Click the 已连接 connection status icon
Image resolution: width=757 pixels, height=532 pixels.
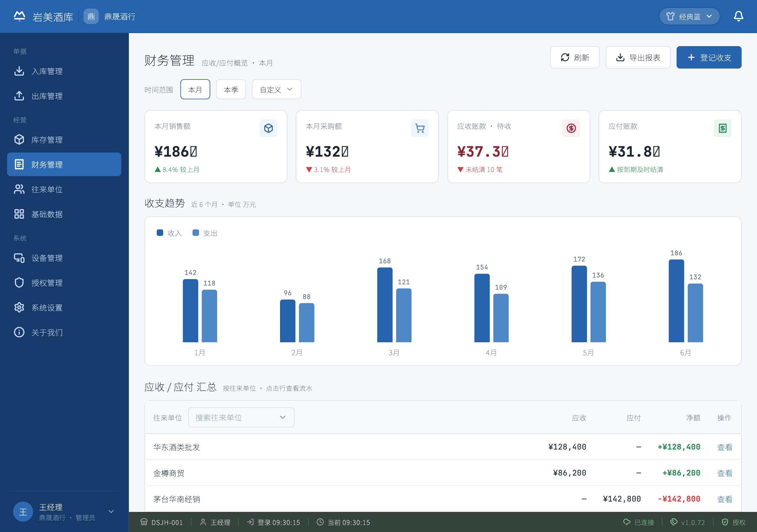point(627,522)
